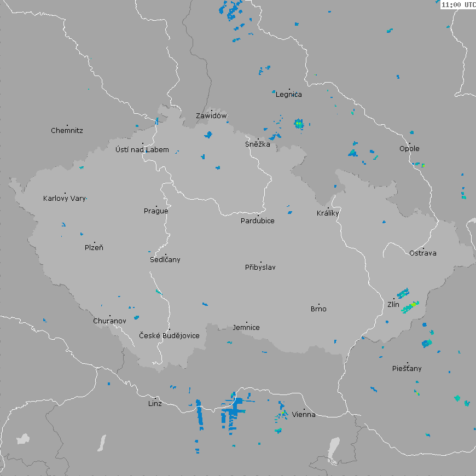This screenshot has width=476, height=476.
Task: Select the Chemnitz city label
Action: (x=67, y=131)
